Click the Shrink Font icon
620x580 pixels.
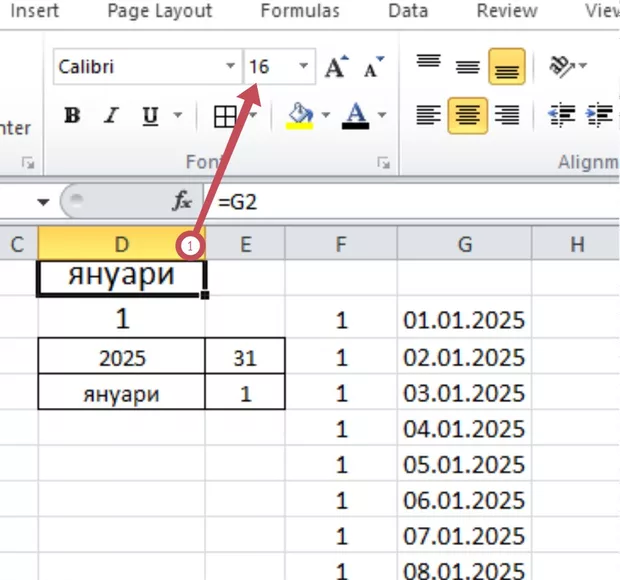[373, 68]
